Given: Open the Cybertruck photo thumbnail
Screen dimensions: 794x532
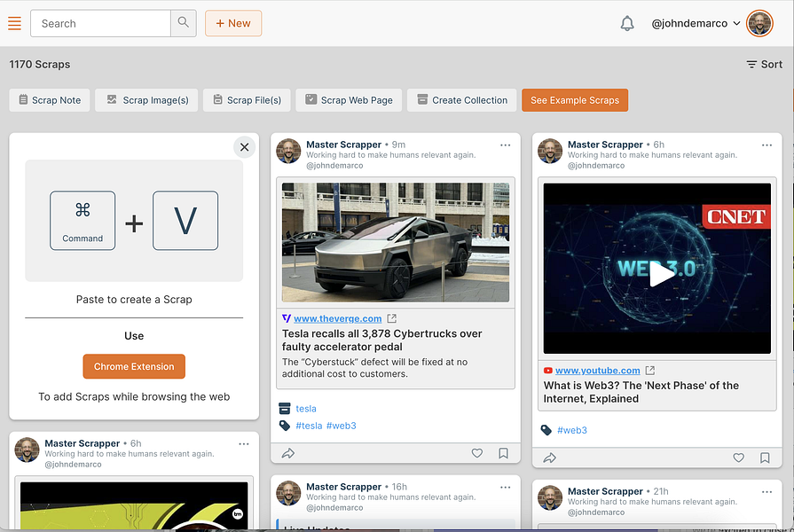Looking at the screenshot, I should pos(396,242).
